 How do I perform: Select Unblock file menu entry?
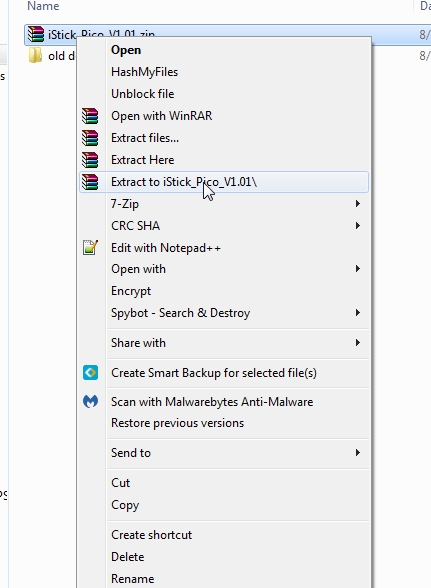(x=143, y=94)
